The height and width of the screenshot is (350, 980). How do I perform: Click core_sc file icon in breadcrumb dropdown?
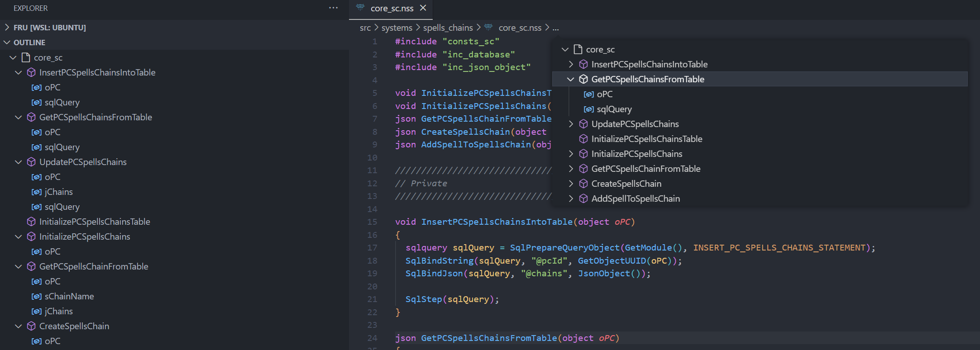(578, 49)
